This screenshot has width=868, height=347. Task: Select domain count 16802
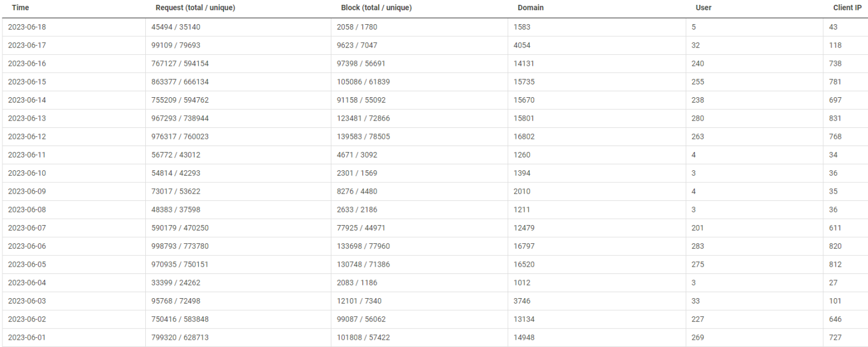coord(524,137)
